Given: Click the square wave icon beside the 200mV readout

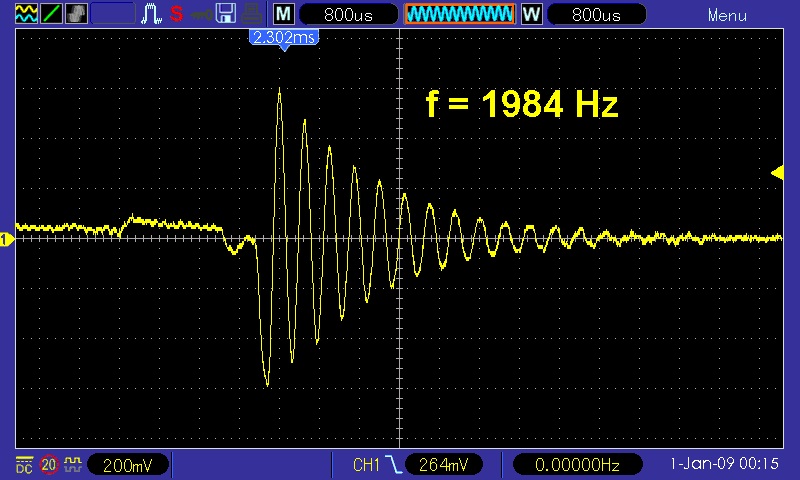Looking at the screenshot, I should [73, 464].
